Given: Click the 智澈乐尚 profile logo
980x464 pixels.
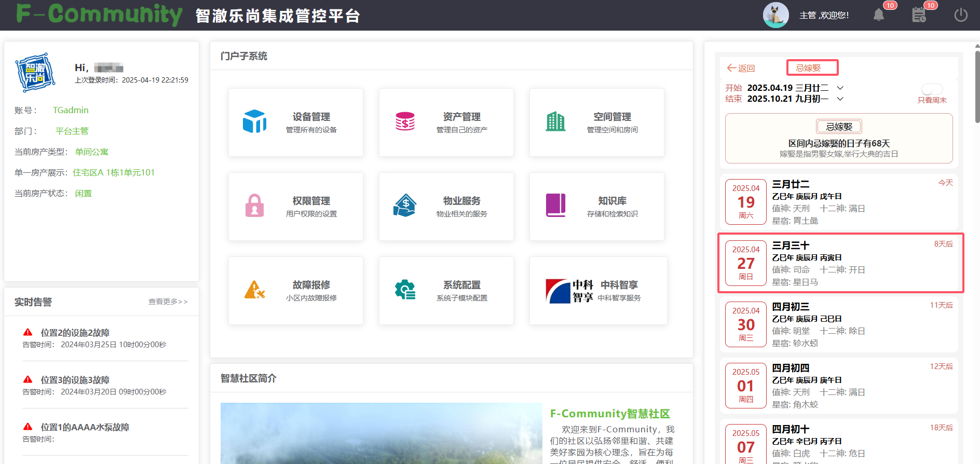Looking at the screenshot, I should 35,72.
